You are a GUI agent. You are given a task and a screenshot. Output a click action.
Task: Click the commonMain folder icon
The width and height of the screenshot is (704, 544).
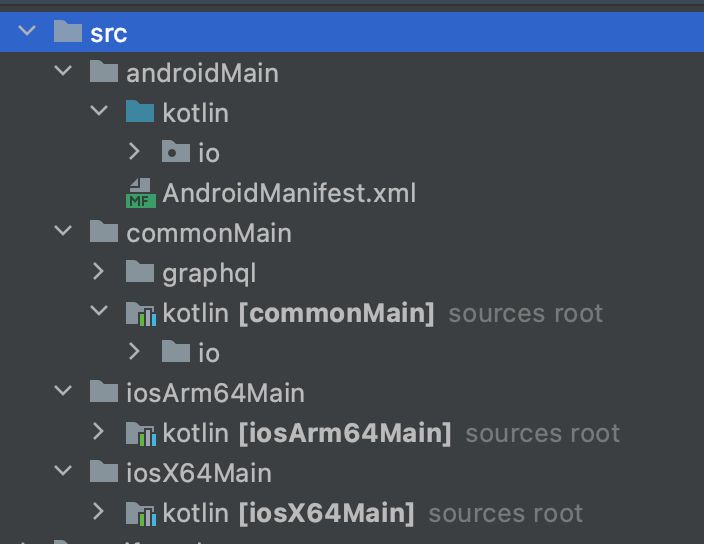104,232
